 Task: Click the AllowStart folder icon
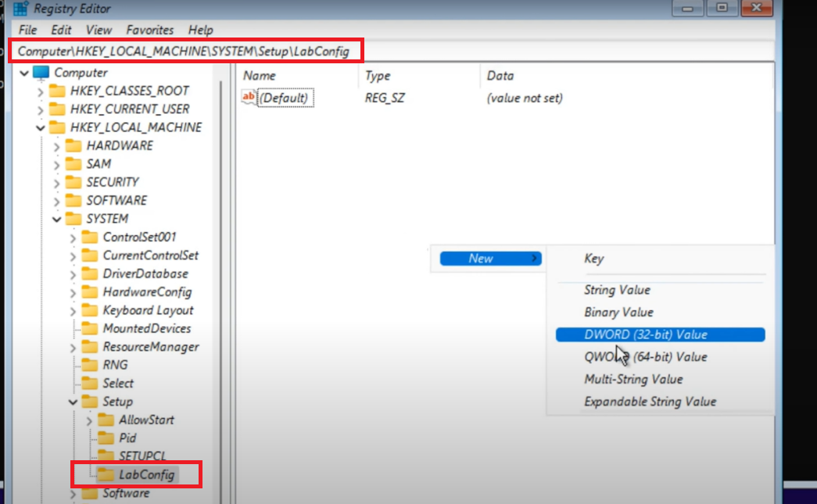point(106,420)
